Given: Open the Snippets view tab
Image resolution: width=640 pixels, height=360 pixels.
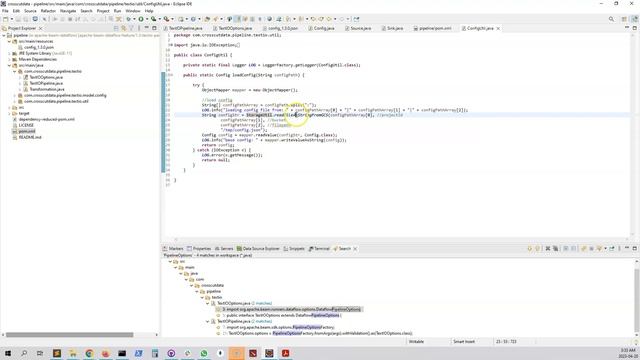Looking at the screenshot, I should coord(294,249).
